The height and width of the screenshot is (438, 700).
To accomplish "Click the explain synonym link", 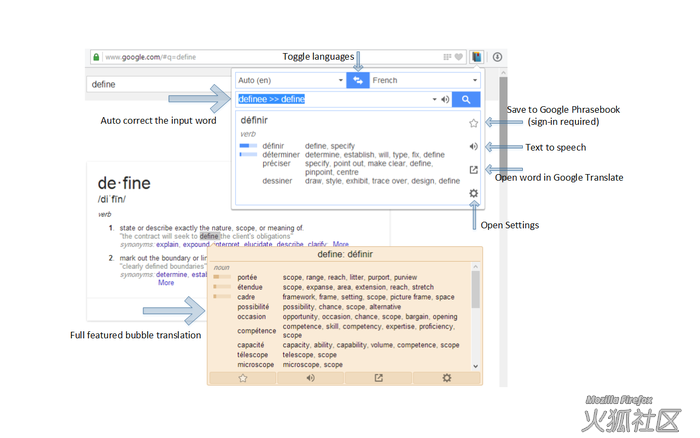I will (167, 245).
